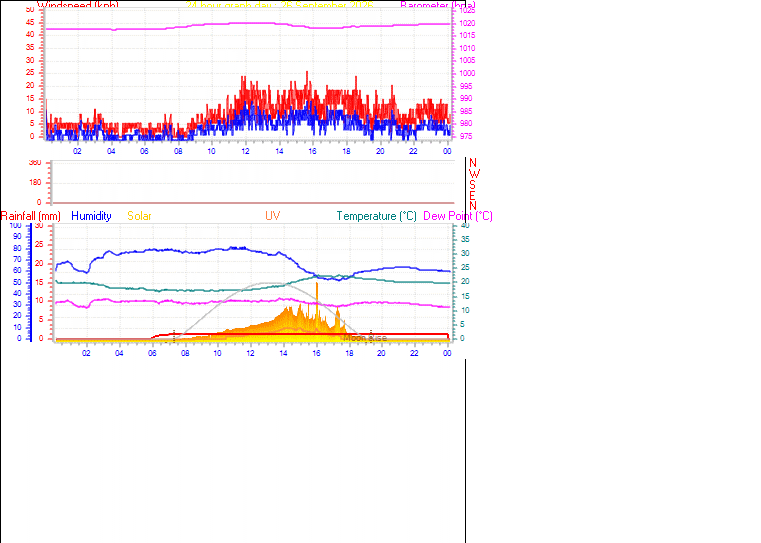Click the Barometer (hpa) axis title
The width and height of the screenshot is (761, 543).
coord(438,5)
